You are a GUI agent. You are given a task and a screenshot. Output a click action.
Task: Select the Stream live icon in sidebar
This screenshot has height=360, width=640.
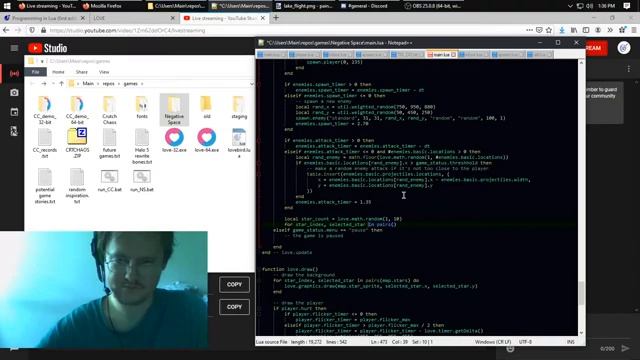click(14, 73)
